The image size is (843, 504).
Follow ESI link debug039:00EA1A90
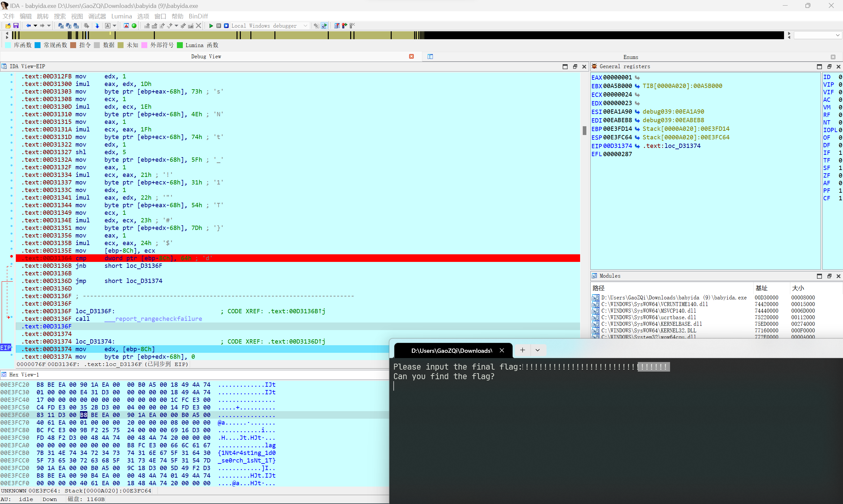click(x=673, y=112)
